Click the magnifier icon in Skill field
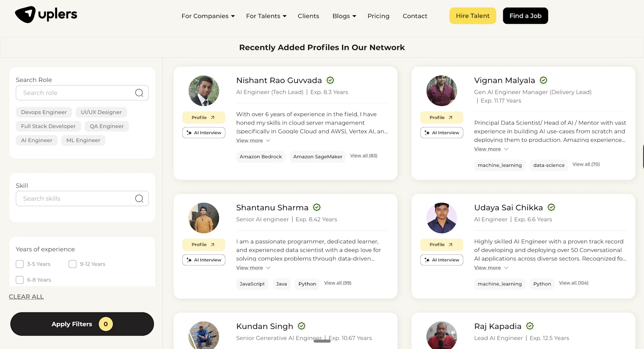 coord(139,199)
